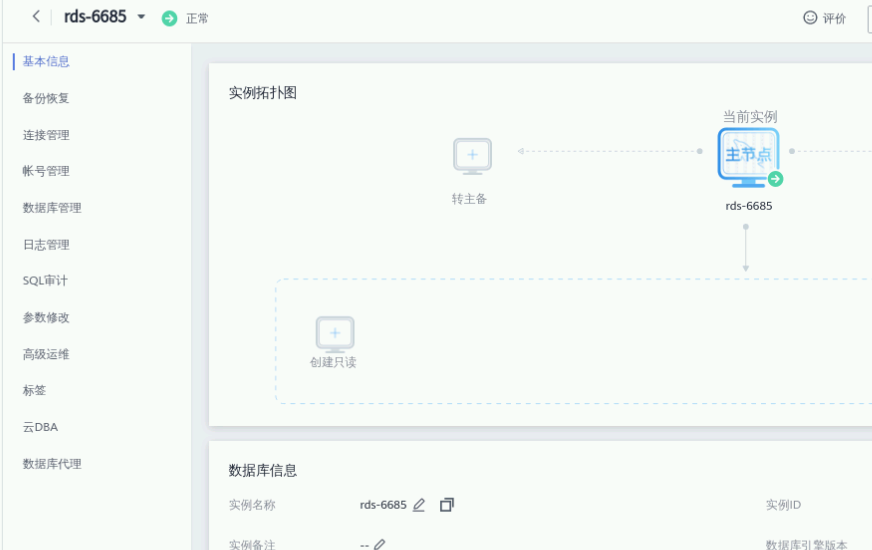Click the 正常 status text
The height and width of the screenshot is (550, 872).
[197, 19]
